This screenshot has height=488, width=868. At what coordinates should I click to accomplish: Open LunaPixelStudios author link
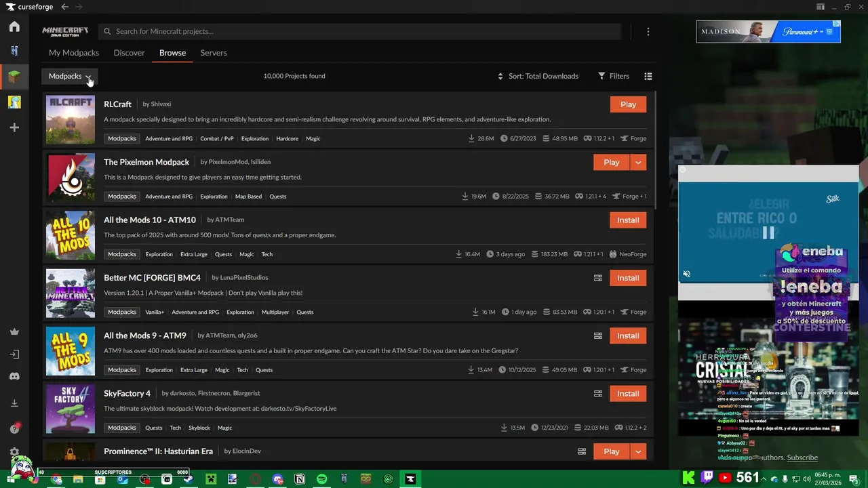pyautogui.click(x=244, y=277)
